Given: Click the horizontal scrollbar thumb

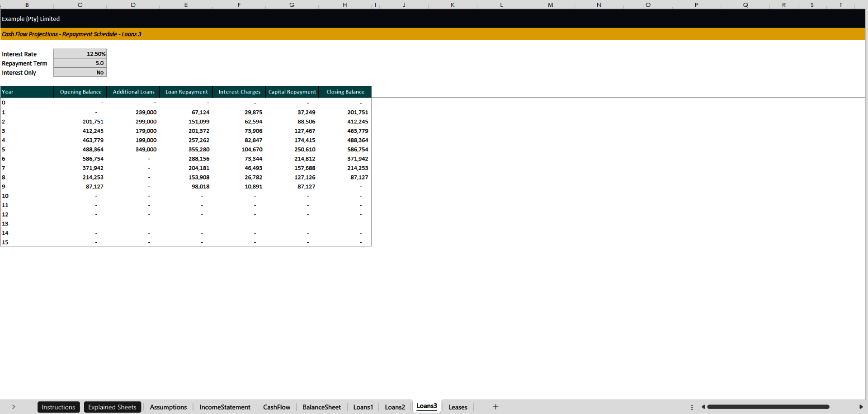Looking at the screenshot, I should click(x=769, y=407).
